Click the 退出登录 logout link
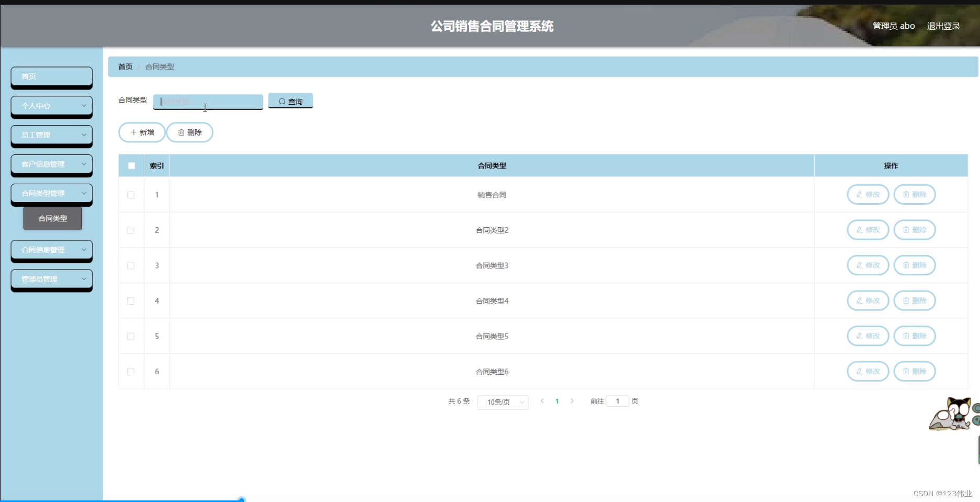The height and width of the screenshot is (502, 980). [x=943, y=26]
